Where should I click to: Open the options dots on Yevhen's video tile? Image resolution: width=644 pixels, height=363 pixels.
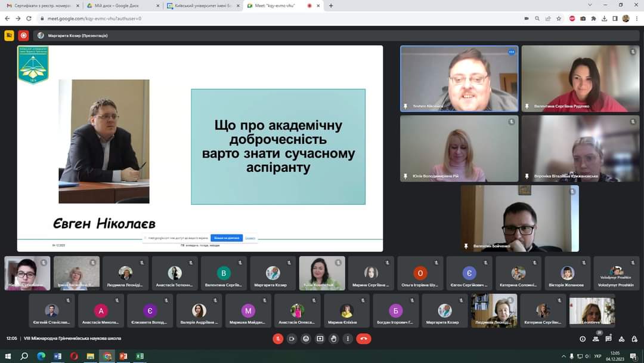[511, 53]
